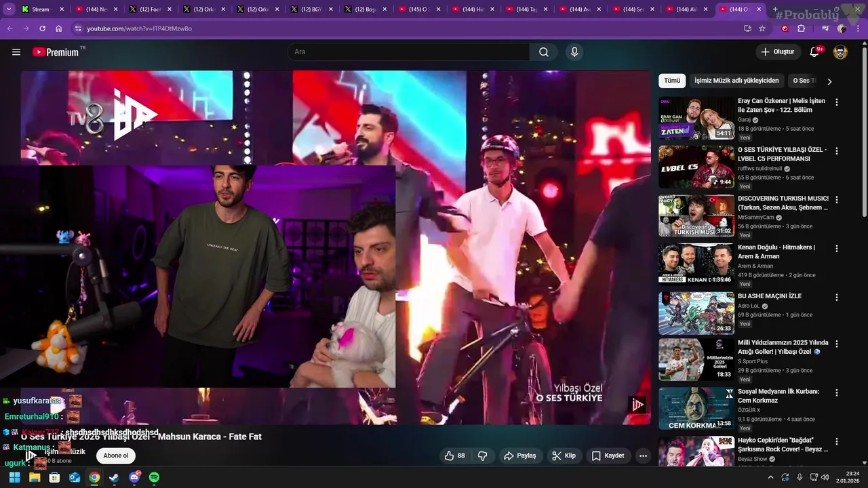
Task: Open taskbar clock showing 23:24
Action: [848, 477]
